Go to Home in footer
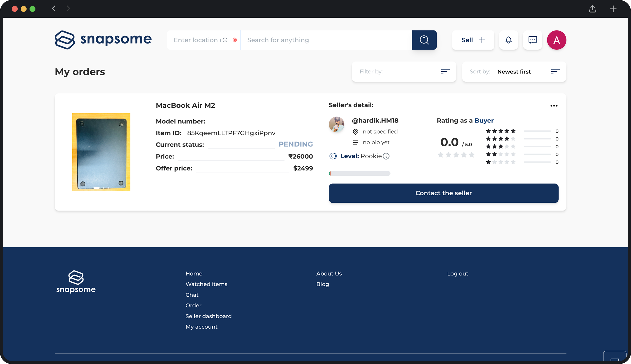631x364 pixels. (194, 273)
